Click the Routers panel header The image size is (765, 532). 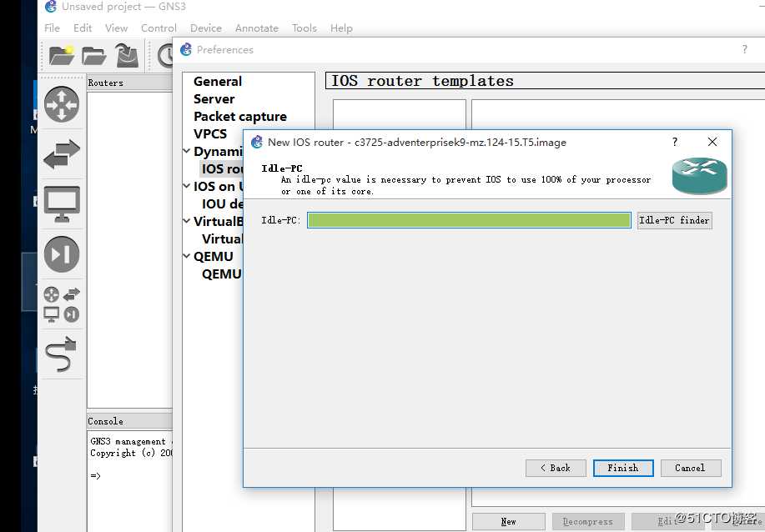129,83
